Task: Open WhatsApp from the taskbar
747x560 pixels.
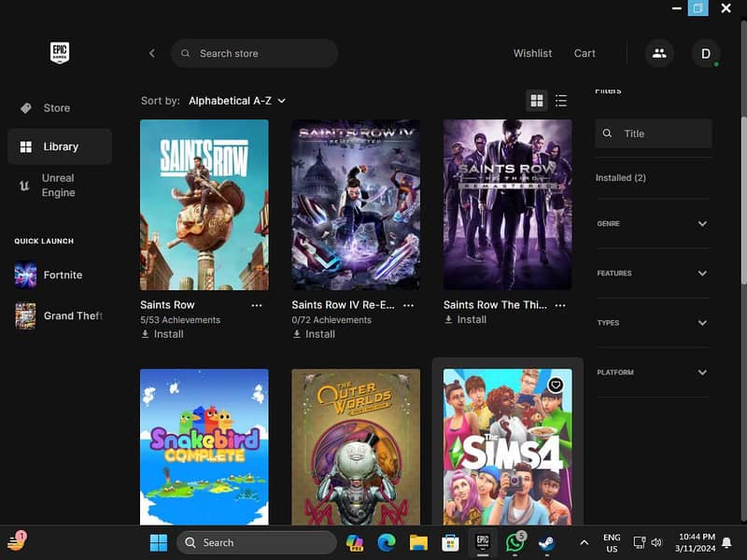Action: tap(516, 541)
